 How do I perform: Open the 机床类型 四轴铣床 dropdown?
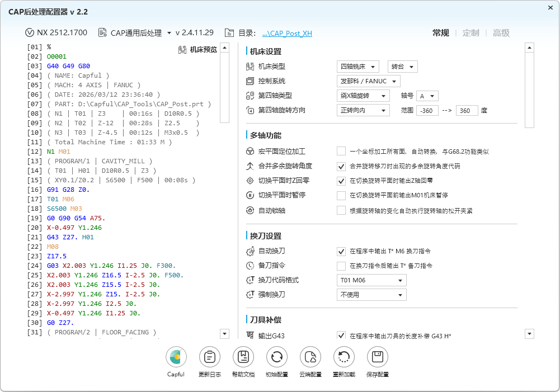[358, 67]
